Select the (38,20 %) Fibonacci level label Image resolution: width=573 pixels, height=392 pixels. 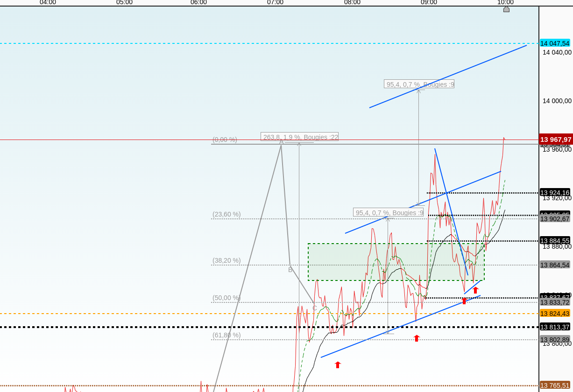[226, 260]
